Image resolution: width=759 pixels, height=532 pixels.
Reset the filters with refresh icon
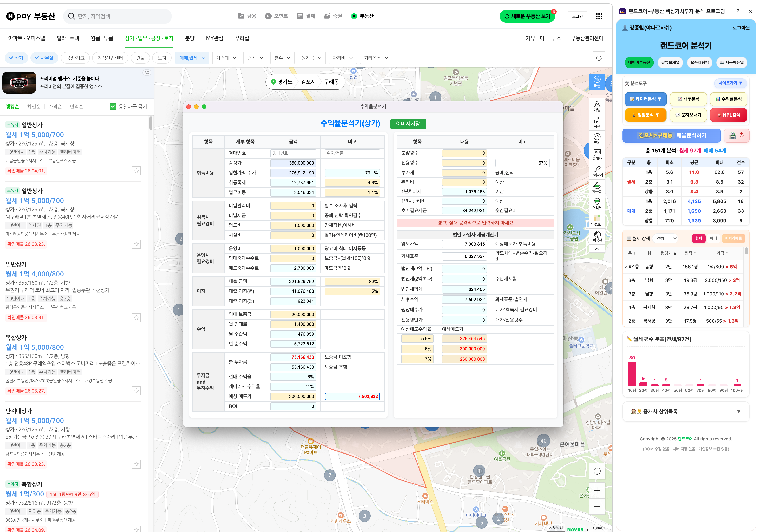pyautogui.click(x=599, y=58)
